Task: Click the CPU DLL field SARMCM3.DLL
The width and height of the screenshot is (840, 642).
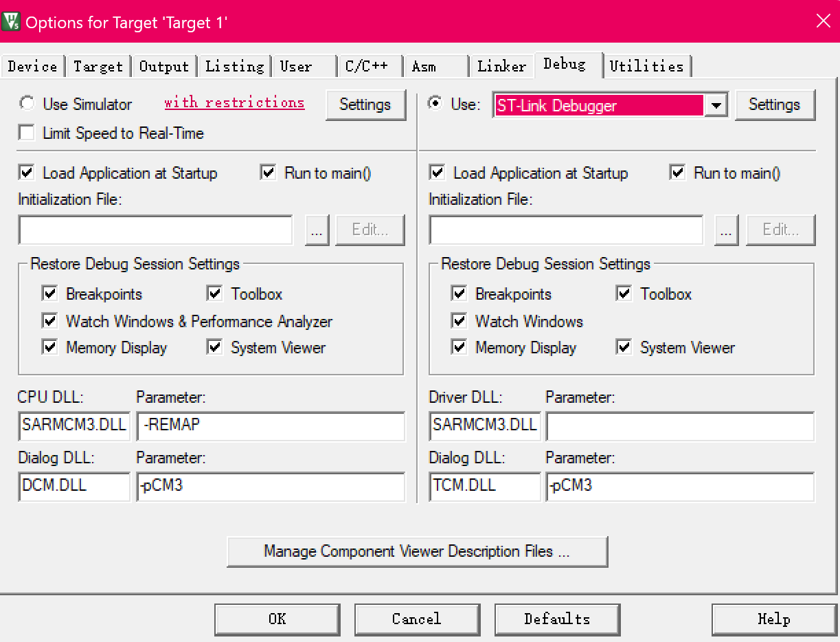Action: [x=74, y=425]
